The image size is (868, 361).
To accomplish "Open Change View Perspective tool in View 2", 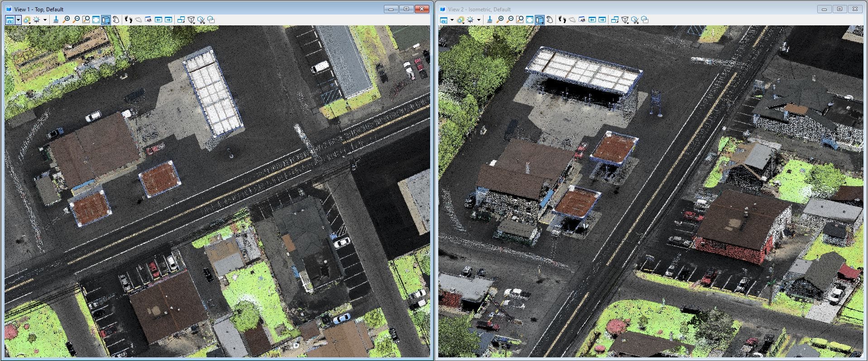I will coord(625,20).
